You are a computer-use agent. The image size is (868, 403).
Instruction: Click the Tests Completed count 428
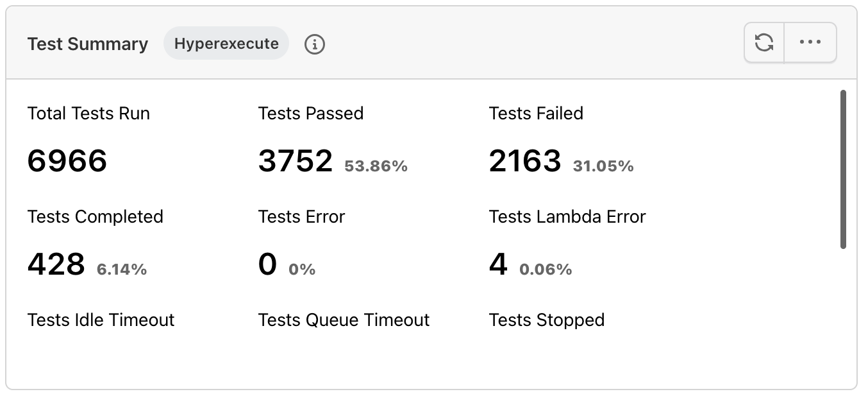point(56,264)
